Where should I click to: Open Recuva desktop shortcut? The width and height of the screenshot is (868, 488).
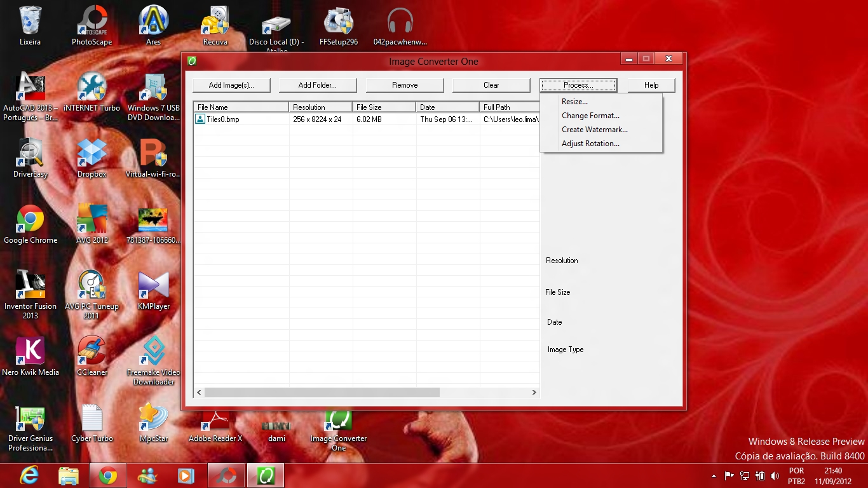pos(215,25)
